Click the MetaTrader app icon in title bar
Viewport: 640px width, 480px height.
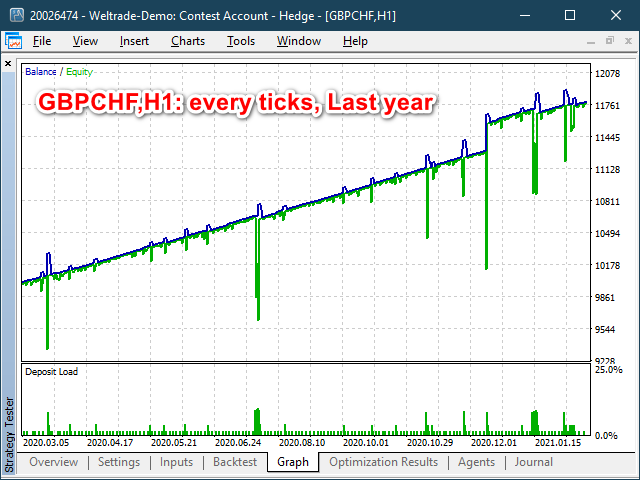coord(17,16)
